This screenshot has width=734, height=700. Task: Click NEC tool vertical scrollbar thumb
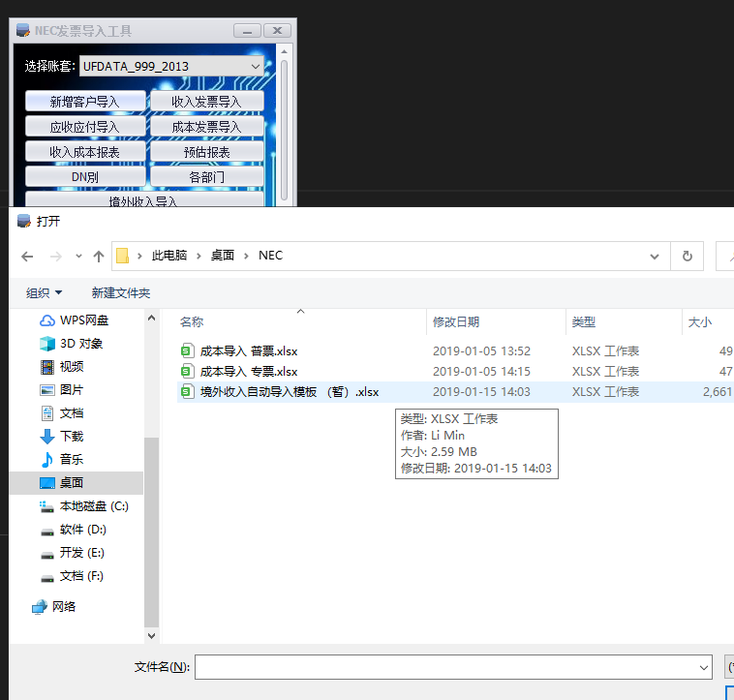click(x=284, y=130)
